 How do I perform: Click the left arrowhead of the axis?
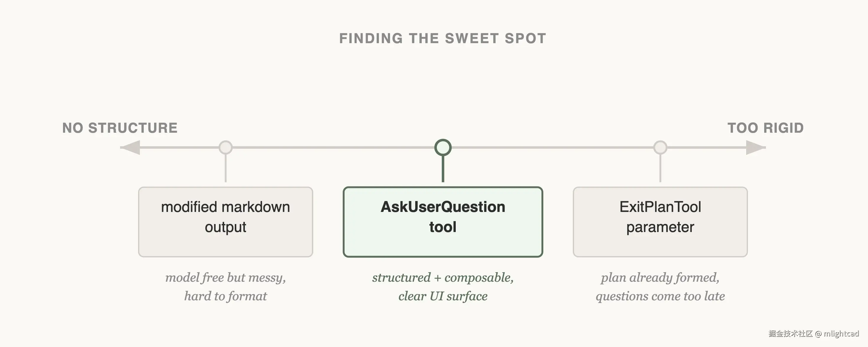pyautogui.click(x=131, y=147)
